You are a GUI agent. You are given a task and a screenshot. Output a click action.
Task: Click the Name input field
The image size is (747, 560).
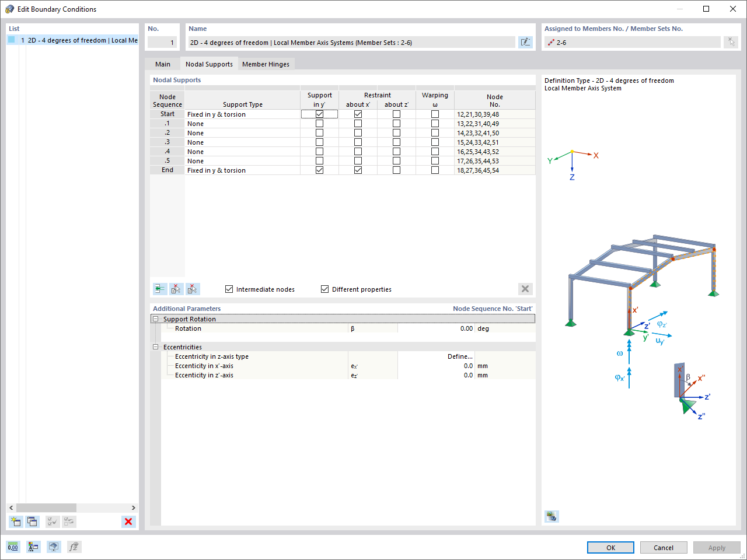click(351, 42)
